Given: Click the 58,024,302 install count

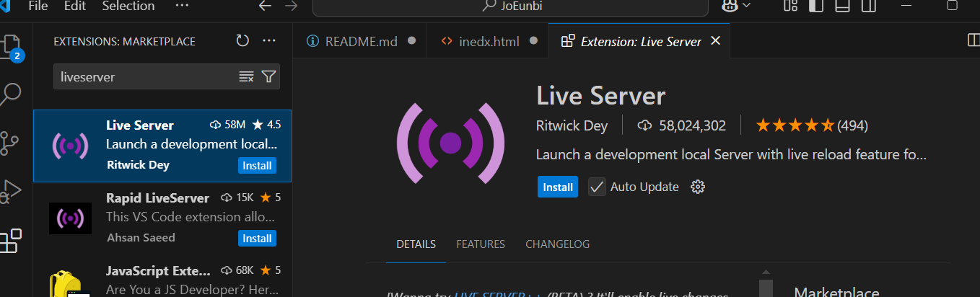Looking at the screenshot, I should pos(681,125).
